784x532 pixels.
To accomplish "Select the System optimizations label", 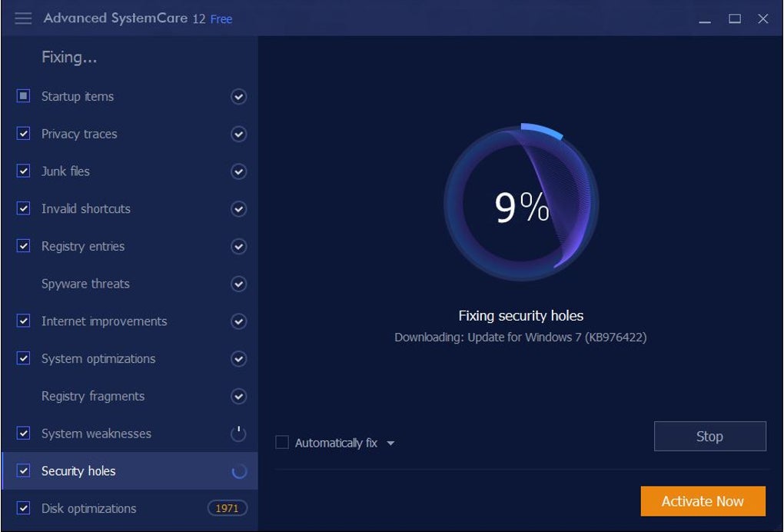I will point(98,358).
